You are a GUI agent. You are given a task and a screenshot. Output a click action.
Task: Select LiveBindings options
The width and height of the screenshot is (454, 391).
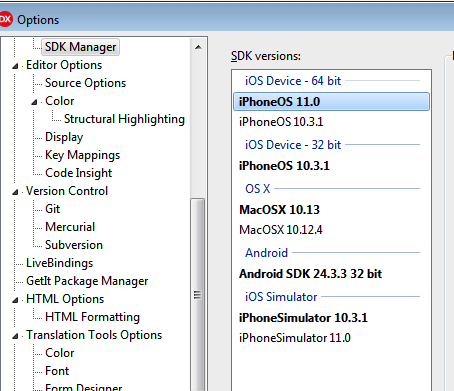[x=59, y=263]
